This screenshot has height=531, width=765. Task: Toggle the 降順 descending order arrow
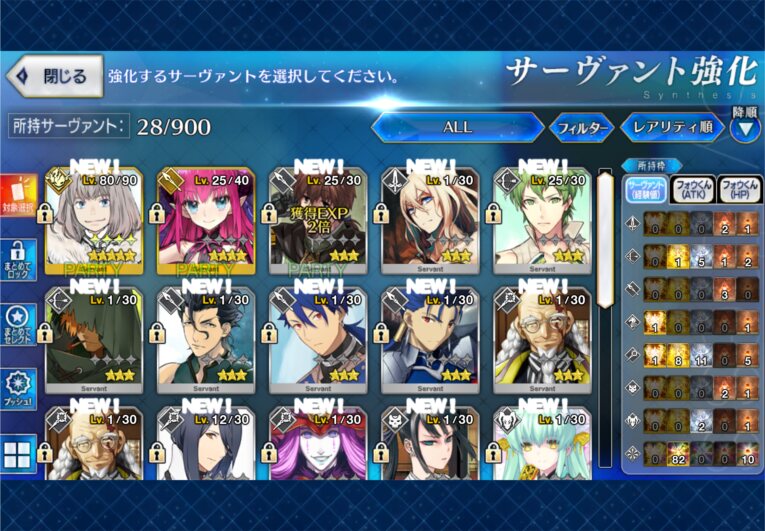[x=745, y=130]
